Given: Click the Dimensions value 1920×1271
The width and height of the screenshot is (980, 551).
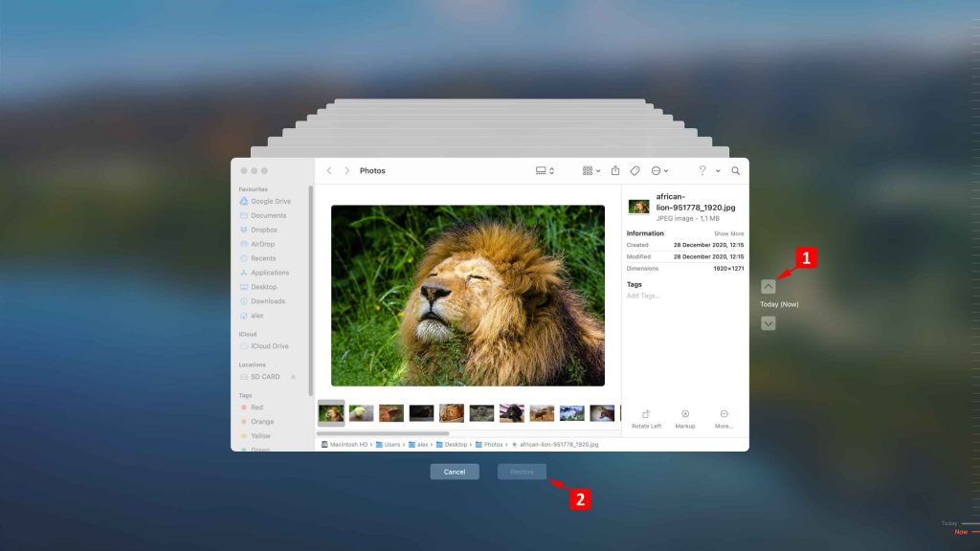Looking at the screenshot, I should 728,269.
